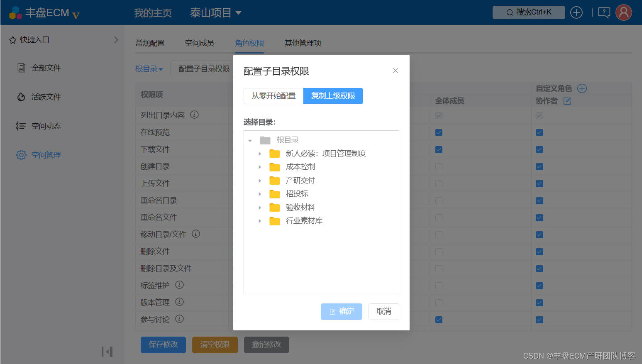This screenshot has height=364, width=642.
Task: Toggle 全体成员 checkbox for 重命名目录
Action: tap(439, 201)
